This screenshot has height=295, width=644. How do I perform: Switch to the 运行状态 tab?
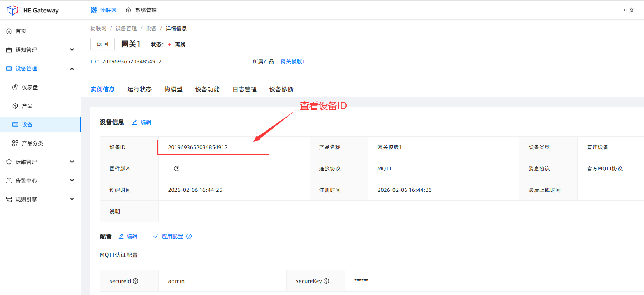[139, 90]
